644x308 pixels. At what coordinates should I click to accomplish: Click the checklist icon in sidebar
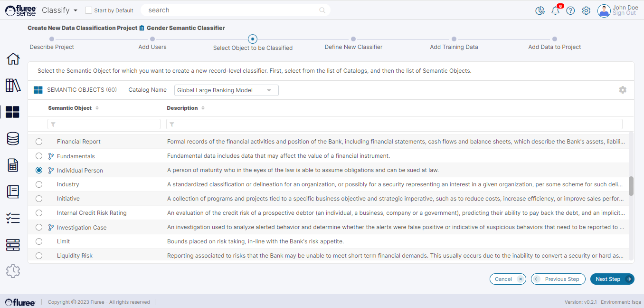pos(13,218)
